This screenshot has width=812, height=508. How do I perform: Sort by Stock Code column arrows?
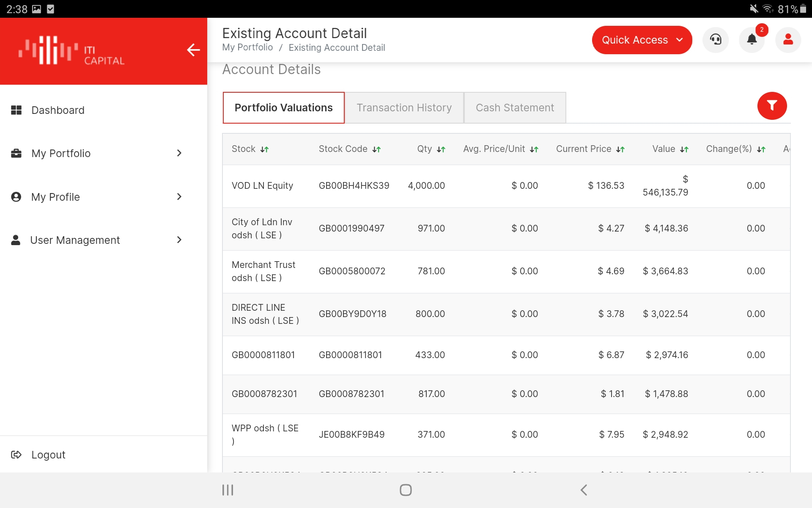[x=376, y=149]
